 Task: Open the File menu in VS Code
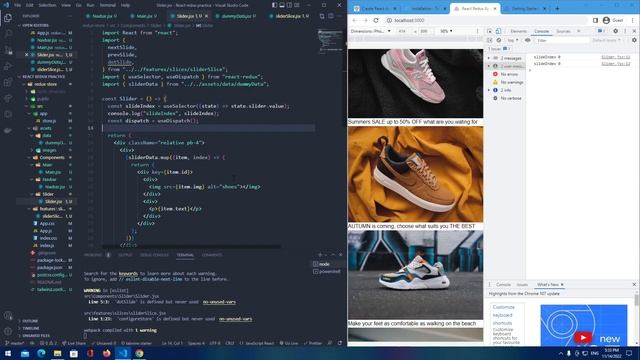(18, 5)
